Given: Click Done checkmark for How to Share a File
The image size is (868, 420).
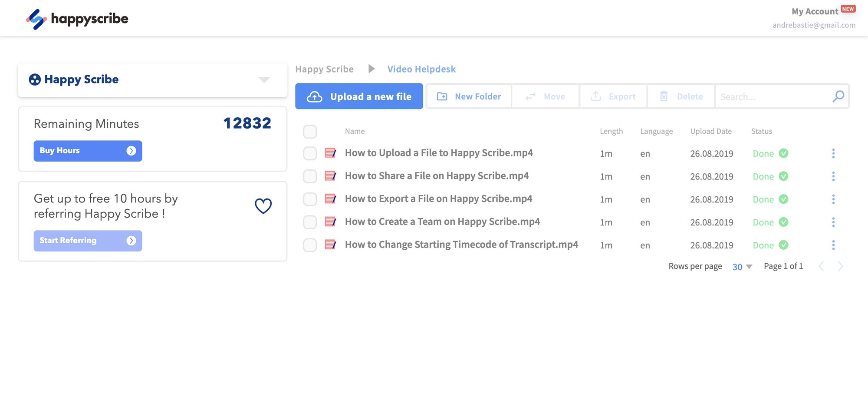Looking at the screenshot, I should [x=783, y=176].
